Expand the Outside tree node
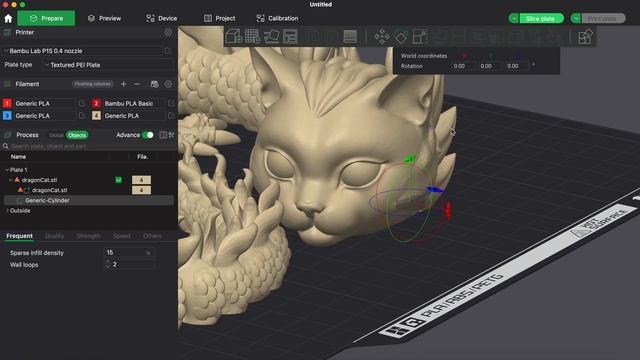This screenshot has width=640, height=360. [x=7, y=211]
